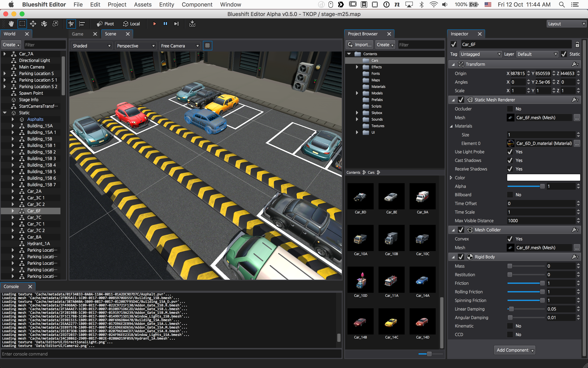588x368 pixels.
Task: Open macOS Spotlight search icon
Action: pos(562,4)
